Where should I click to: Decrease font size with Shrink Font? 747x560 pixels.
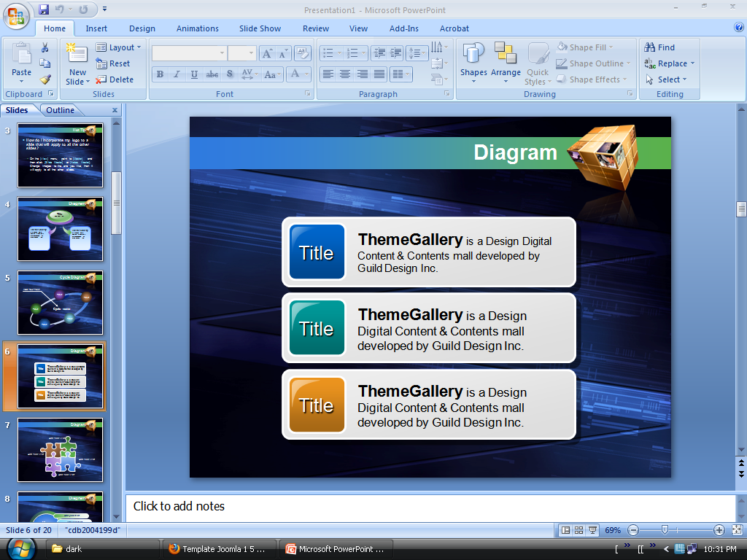(283, 53)
